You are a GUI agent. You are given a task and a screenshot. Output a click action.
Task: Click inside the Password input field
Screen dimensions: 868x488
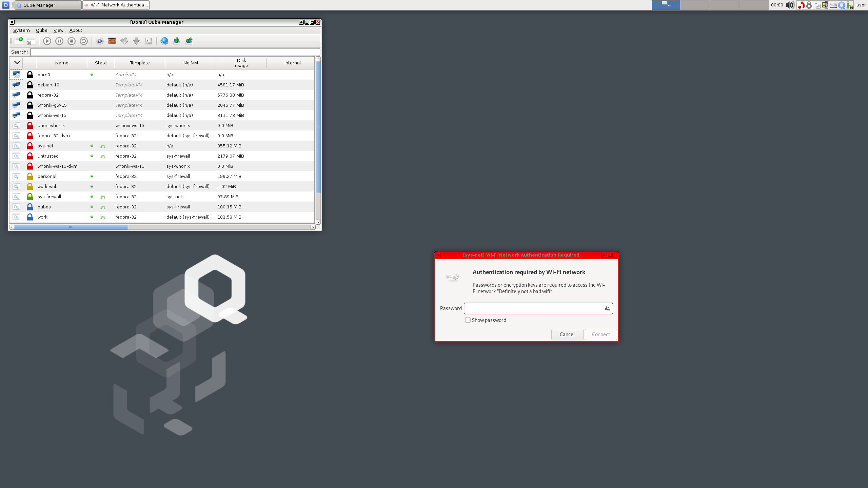[532, 308]
